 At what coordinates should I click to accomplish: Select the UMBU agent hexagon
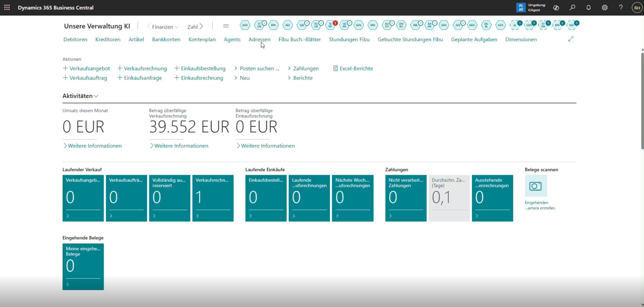pyautogui.click(x=401, y=25)
